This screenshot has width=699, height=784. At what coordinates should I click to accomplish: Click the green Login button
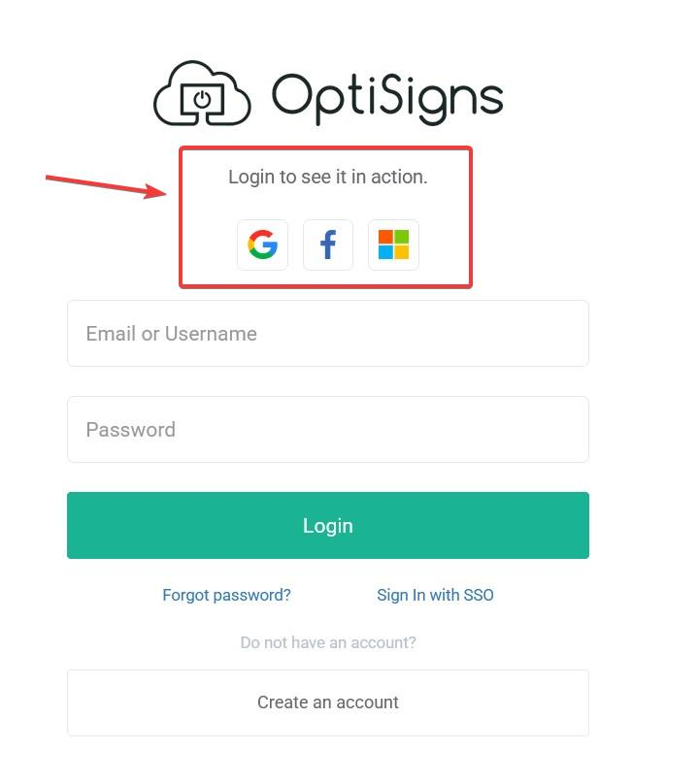[328, 525]
